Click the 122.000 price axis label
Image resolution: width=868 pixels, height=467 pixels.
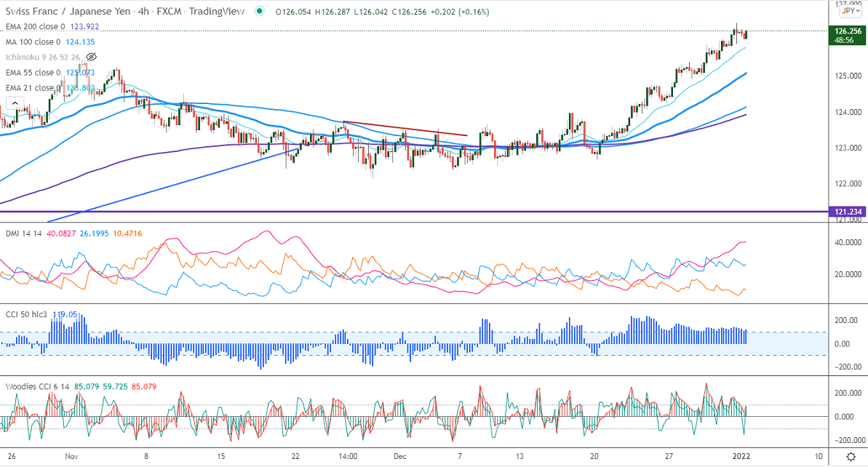click(x=848, y=184)
